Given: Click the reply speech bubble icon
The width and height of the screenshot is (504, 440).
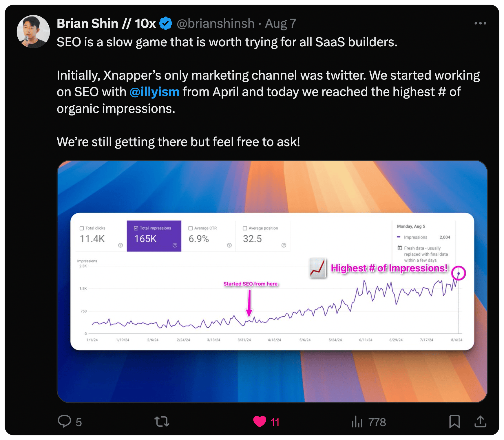Looking at the screenshot, I should click(x=64, y=421).
